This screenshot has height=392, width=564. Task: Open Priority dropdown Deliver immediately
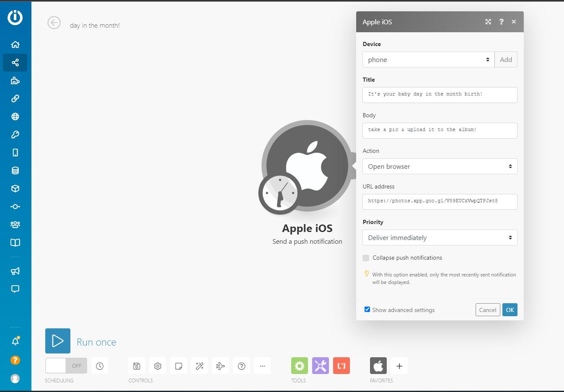pos(440,237)
